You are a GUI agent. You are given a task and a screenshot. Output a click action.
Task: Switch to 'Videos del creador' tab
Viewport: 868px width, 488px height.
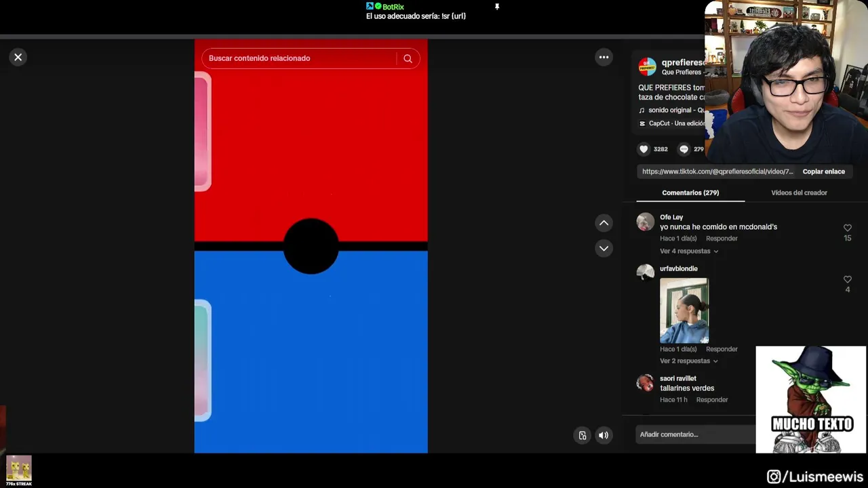coord(799,192)
